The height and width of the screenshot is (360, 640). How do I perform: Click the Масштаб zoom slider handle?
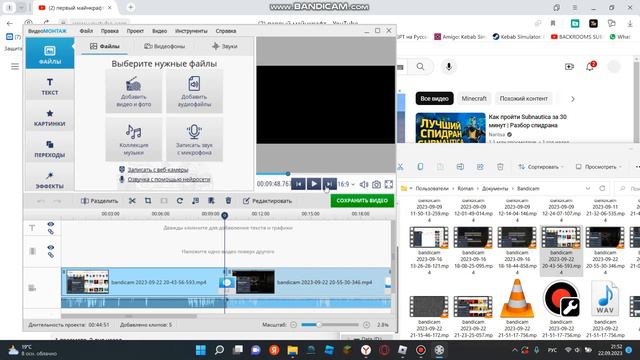[x=319, y=325]
